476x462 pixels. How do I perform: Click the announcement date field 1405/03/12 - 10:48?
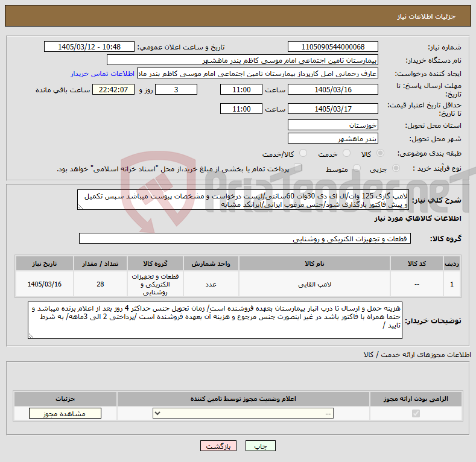pos(89,47)
